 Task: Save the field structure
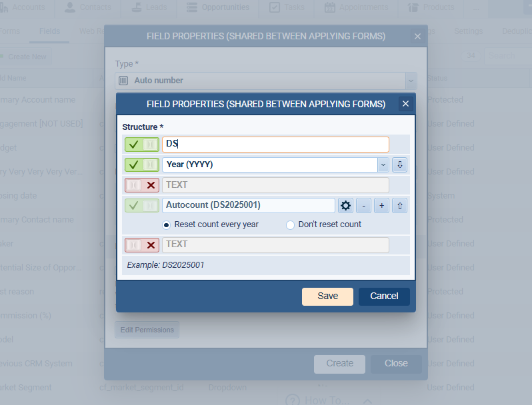coord(327,296)
